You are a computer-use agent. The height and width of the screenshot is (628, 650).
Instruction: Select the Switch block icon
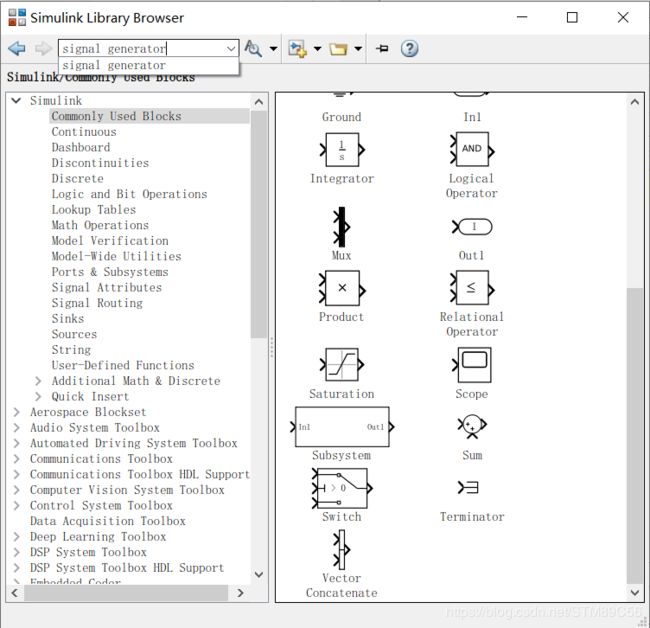pyautogui.click(x=342, y=488)
